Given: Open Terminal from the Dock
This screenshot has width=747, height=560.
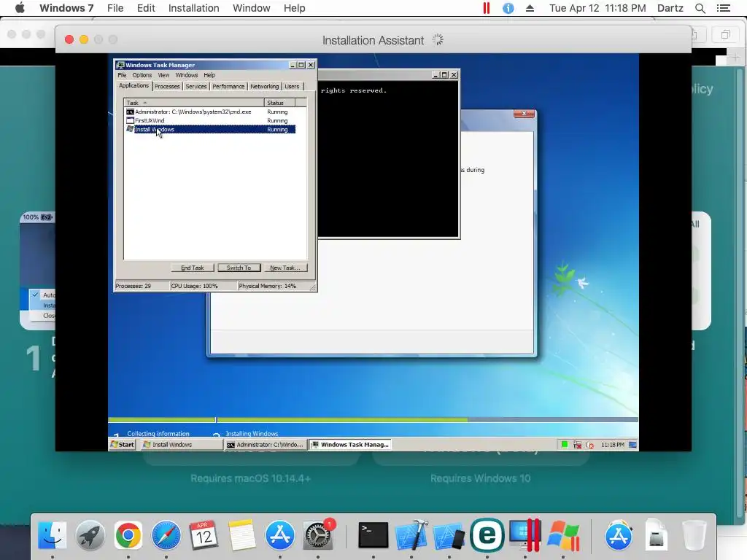Looking at the screenshot, I should (373, 535).
